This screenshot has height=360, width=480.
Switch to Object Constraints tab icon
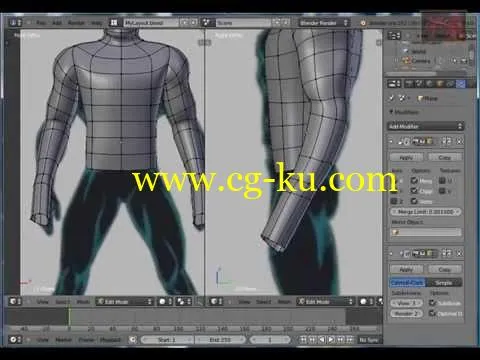[x=450, y=84]
